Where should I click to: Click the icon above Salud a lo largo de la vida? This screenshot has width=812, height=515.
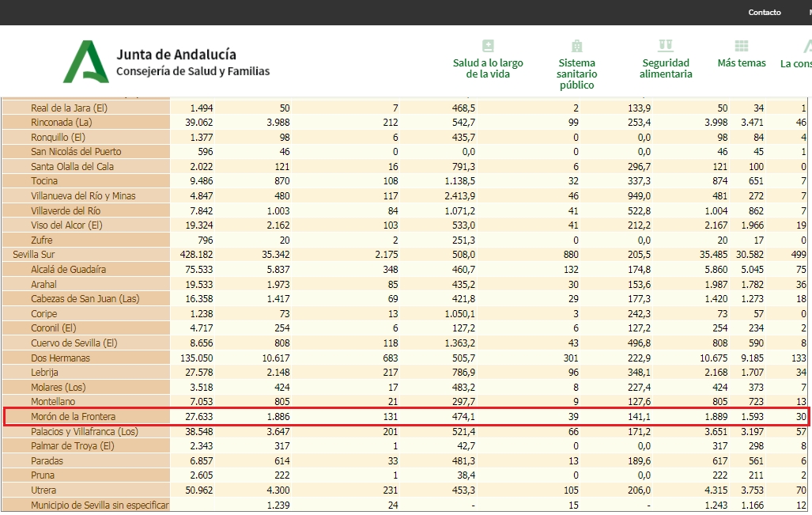(x=488, y=46)
